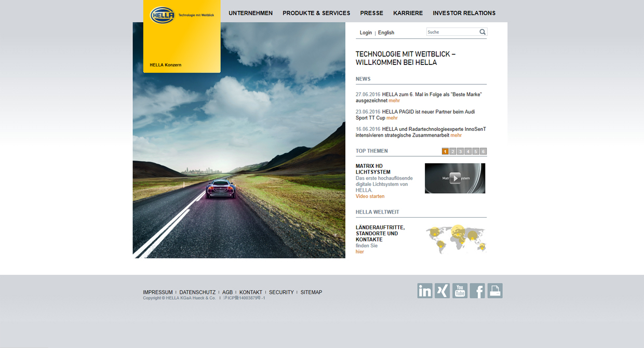Viewport: 644px width, 348px height.
Task: Open HELLA's LinkedIn page icon
Action: tap(425, 291)
